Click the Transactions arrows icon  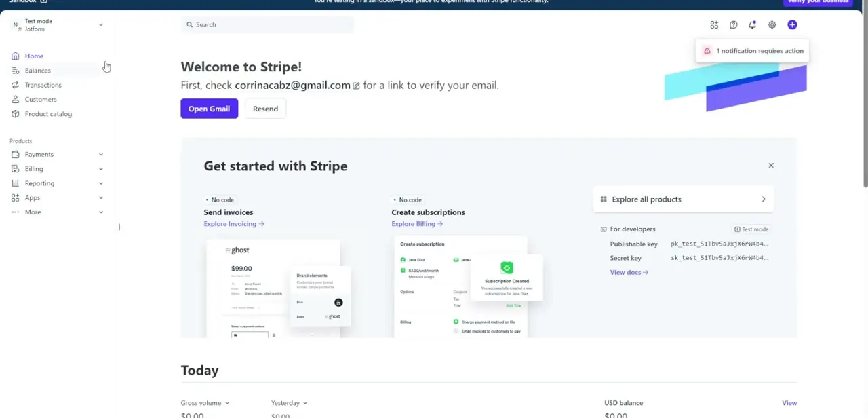pyautogui.click(x=16, y=85)
